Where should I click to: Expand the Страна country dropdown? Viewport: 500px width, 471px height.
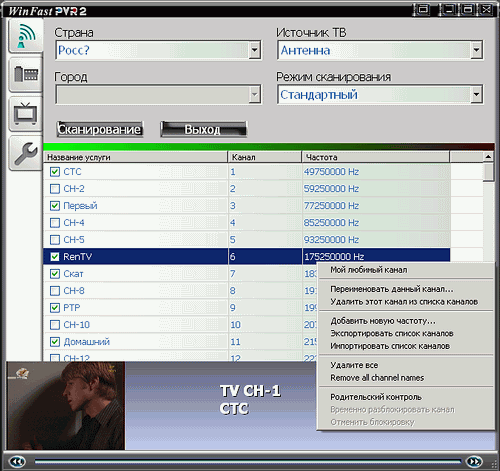point(255,50)
